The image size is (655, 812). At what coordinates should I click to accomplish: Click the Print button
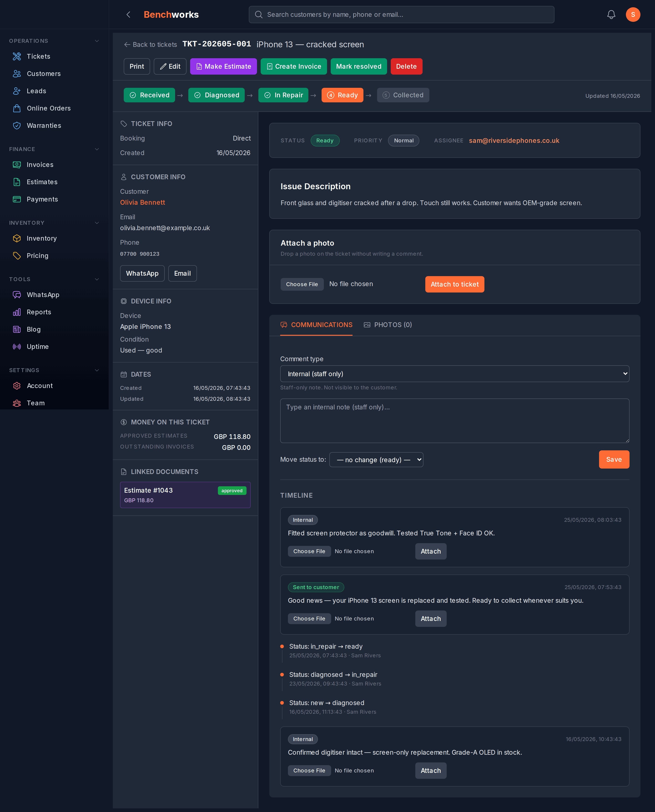point(137,67)
